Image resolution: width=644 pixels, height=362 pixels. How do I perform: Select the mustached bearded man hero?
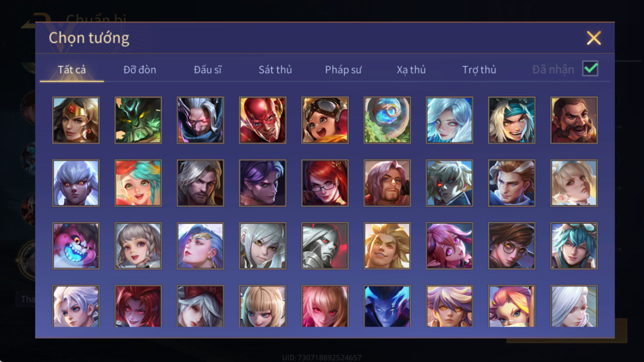coord(574,120)
